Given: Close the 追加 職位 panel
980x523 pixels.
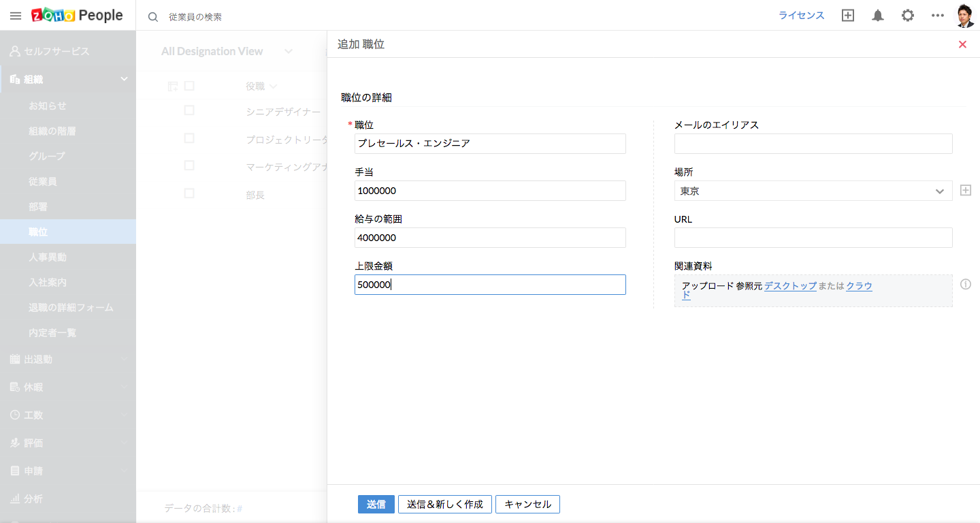Looking at the screenshot, I should [x=962, y=44].
